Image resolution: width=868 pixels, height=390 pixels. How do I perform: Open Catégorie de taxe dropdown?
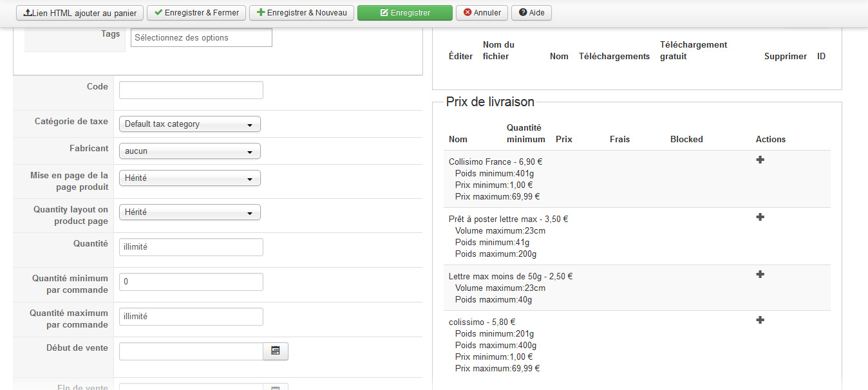(x=190, y=124)
